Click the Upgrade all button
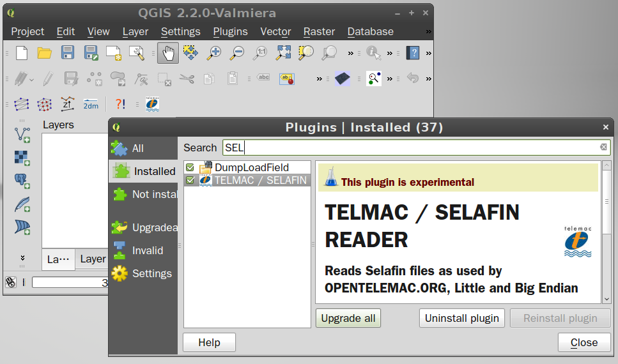This screenshot has width=618, height=364. tap(348, 318)
